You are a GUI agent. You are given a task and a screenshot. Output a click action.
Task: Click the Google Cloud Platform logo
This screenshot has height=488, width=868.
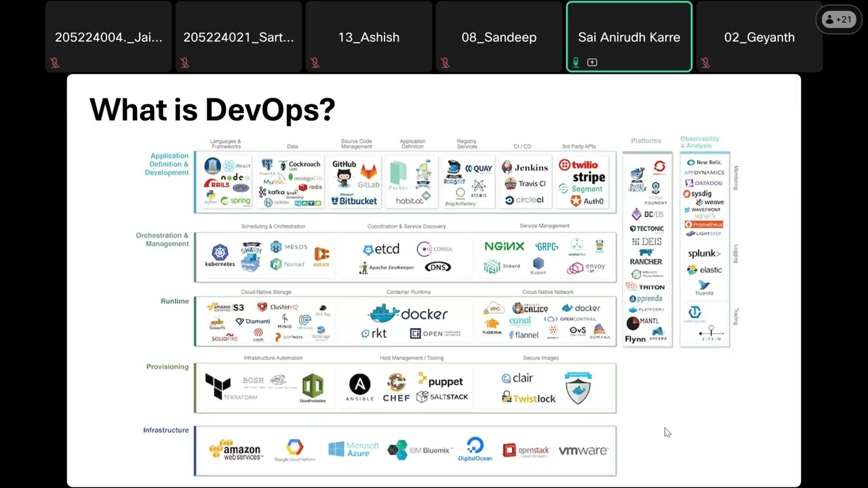pyautogui.click(x=294, y=451)
